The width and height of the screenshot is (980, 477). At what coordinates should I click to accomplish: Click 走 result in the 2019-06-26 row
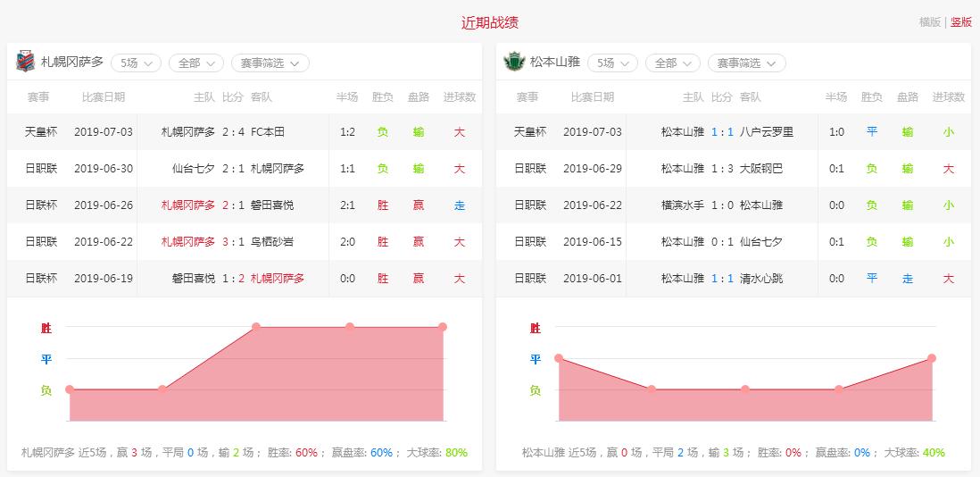pos(460,205)
